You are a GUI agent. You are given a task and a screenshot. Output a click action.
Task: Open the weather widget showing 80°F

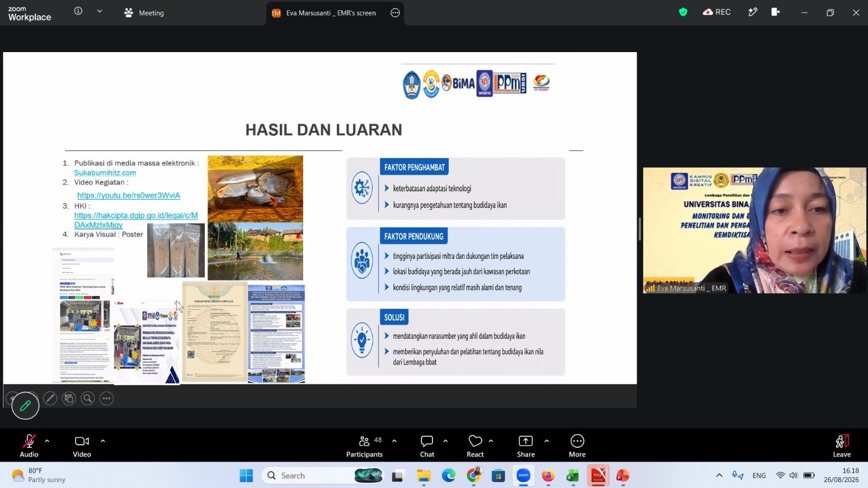pyautogui.click(x=39, y=476)
